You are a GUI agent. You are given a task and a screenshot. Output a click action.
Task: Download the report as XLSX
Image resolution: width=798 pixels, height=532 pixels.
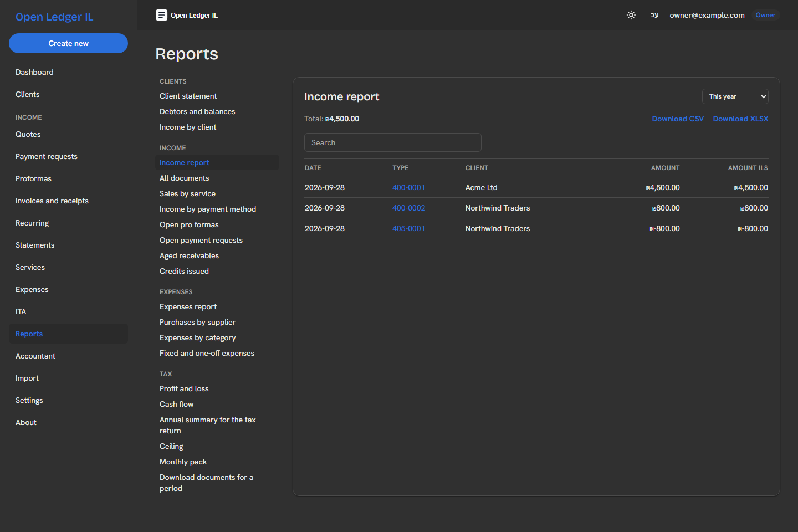point(741,119)
